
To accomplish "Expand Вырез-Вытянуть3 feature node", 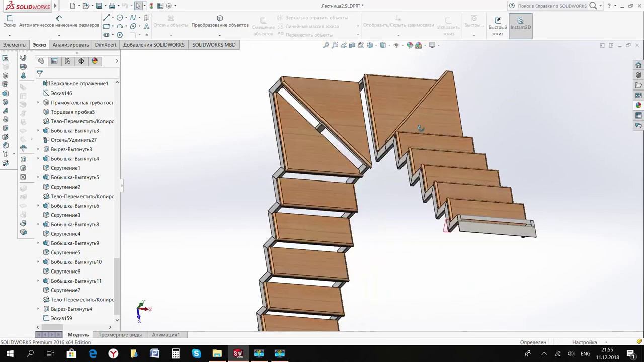I will coord(38,149).
